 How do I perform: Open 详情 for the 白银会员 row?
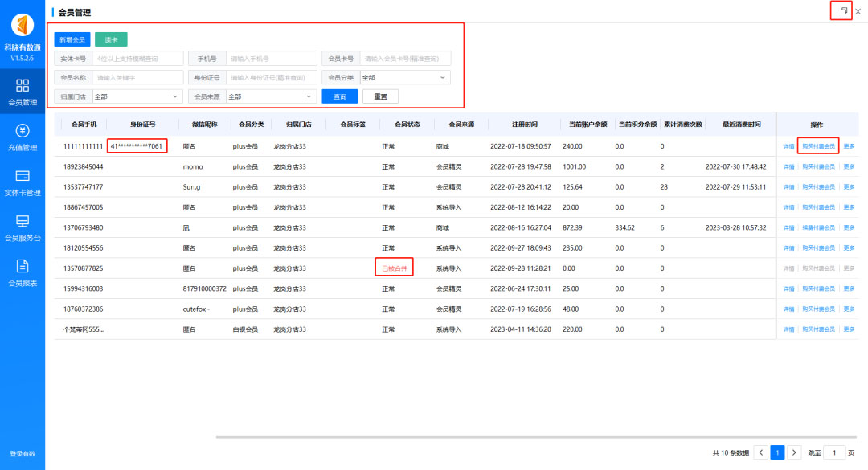(x=789, y=329)
